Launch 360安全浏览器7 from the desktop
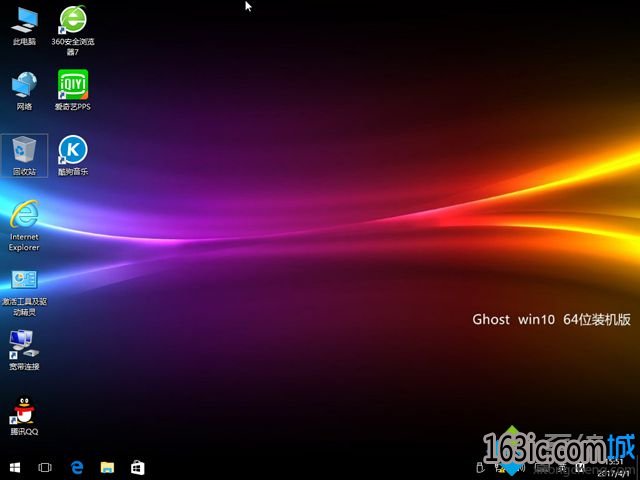 (x=72, y=20)
